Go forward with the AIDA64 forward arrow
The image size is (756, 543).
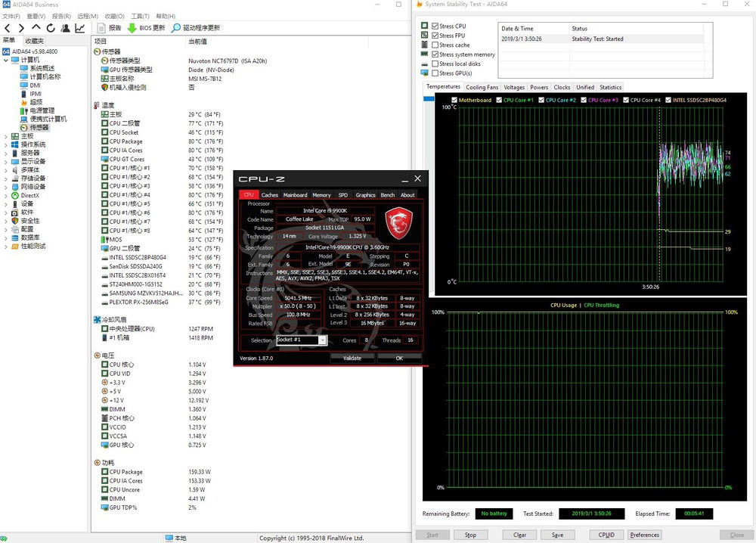21,28
